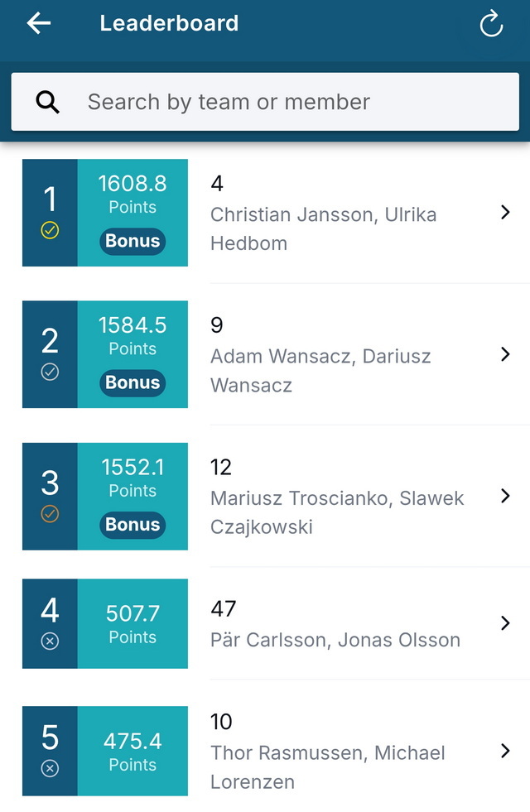Tap the Bonus badge on 1608.8 points
The height and width of the screenshot is (812, 530).
point(132,242)
